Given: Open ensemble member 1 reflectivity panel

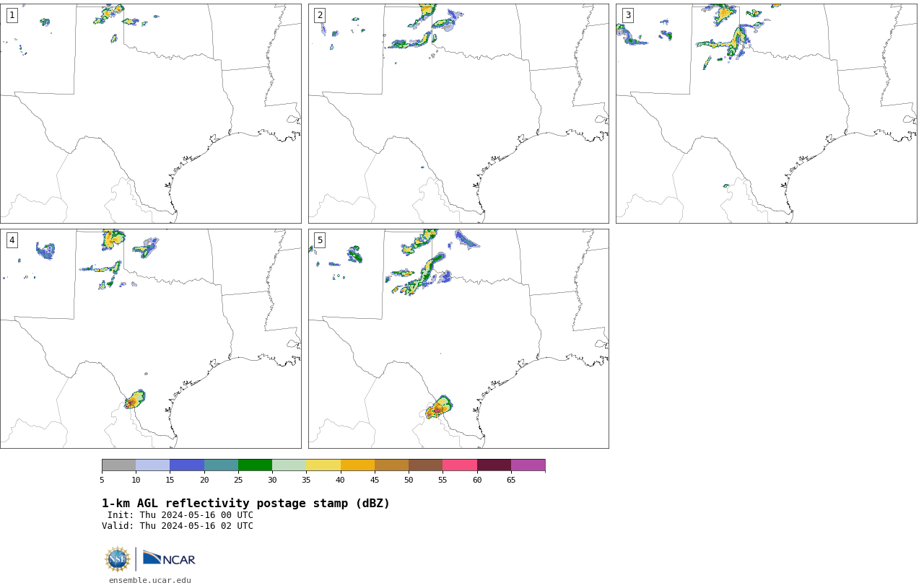Looking at the screenshot, I should (x=150, y=113).
